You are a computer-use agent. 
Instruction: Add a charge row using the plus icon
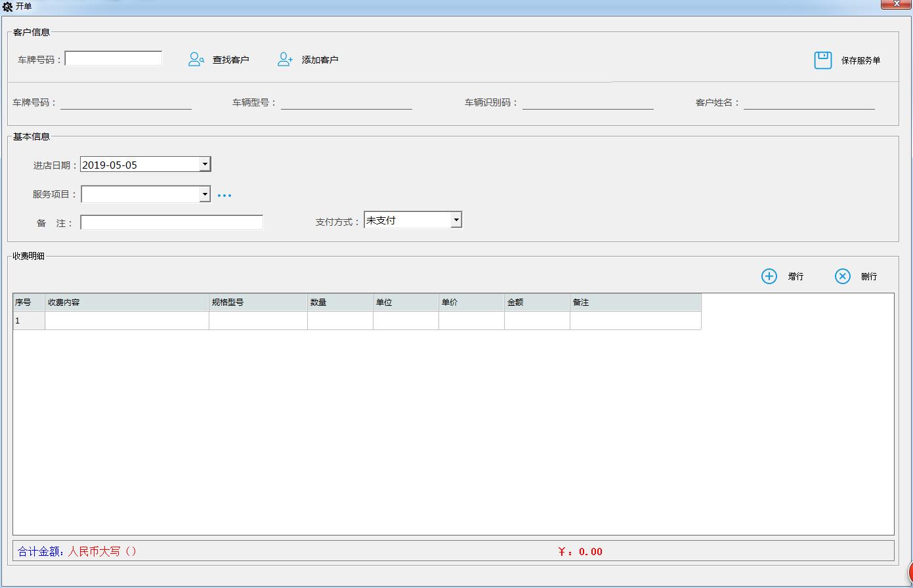pos(769,276)
